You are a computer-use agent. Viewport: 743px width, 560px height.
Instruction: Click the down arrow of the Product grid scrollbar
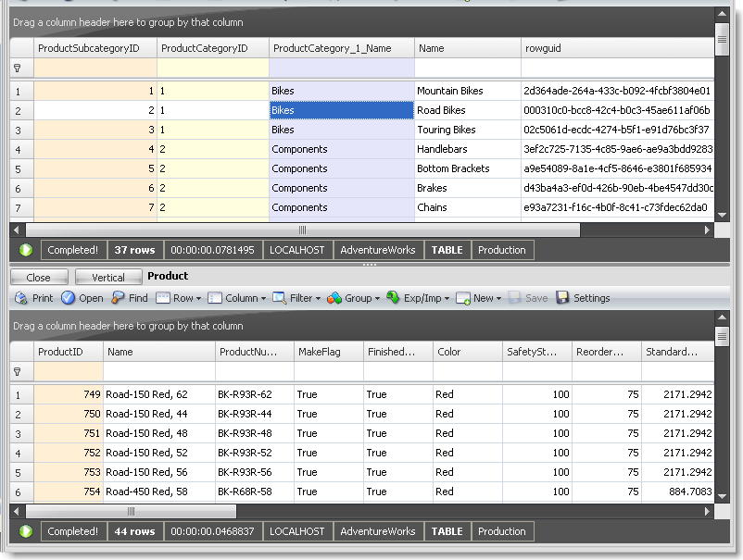(x=722, y=496)
